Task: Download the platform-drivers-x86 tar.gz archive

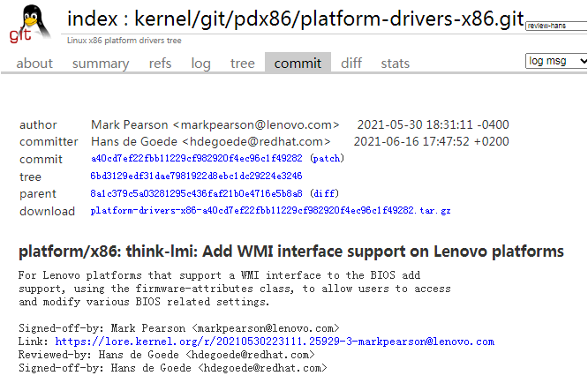Action: point(270,211)
